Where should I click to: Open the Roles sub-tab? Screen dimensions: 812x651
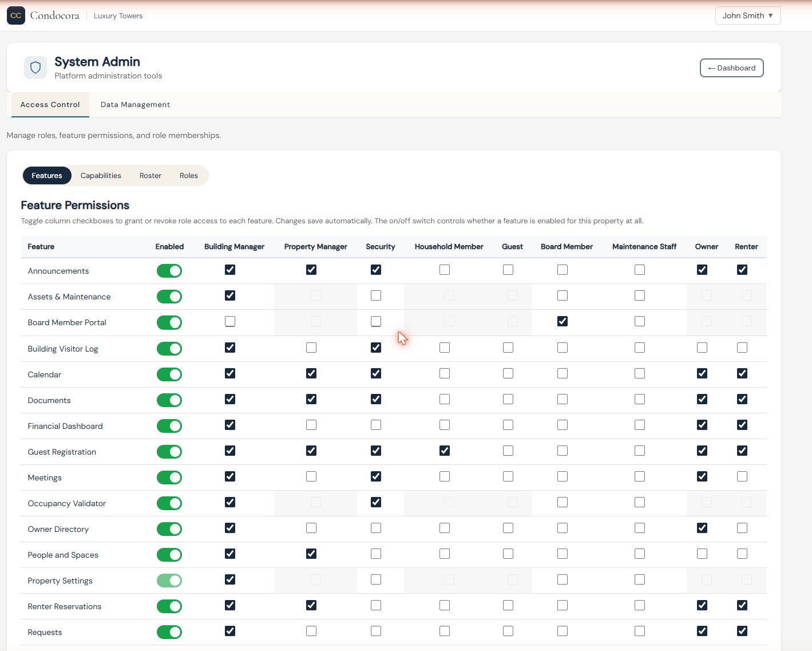coord(189,176)
